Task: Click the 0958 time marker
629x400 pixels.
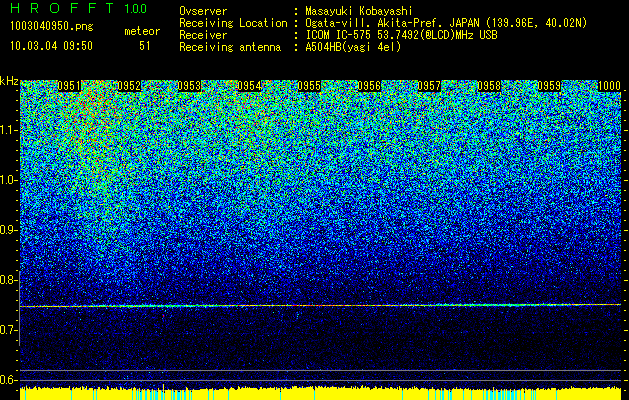Action: click(x=489, y=86)
